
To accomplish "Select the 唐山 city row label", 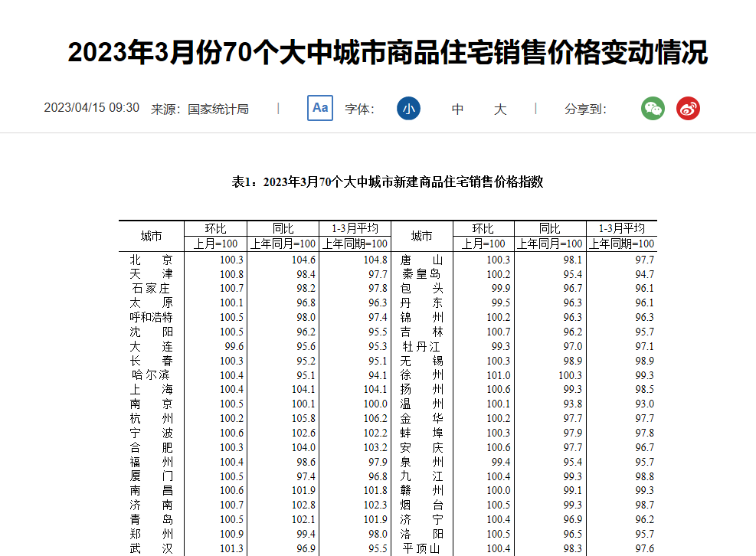I will [421, 260].
